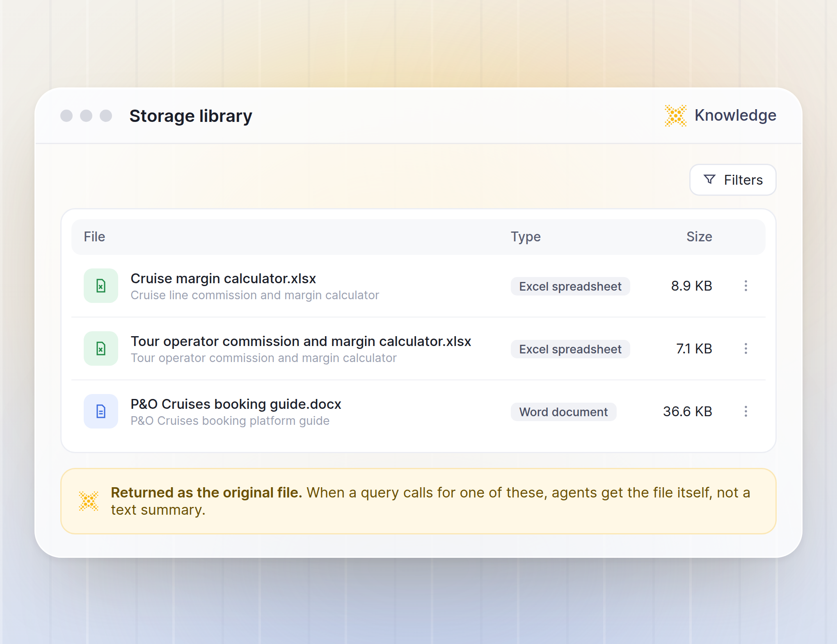Click description 'Cruise line commission and margin calculator'
Viewport: 837px width, 644px height.
[x=255, y=295]
